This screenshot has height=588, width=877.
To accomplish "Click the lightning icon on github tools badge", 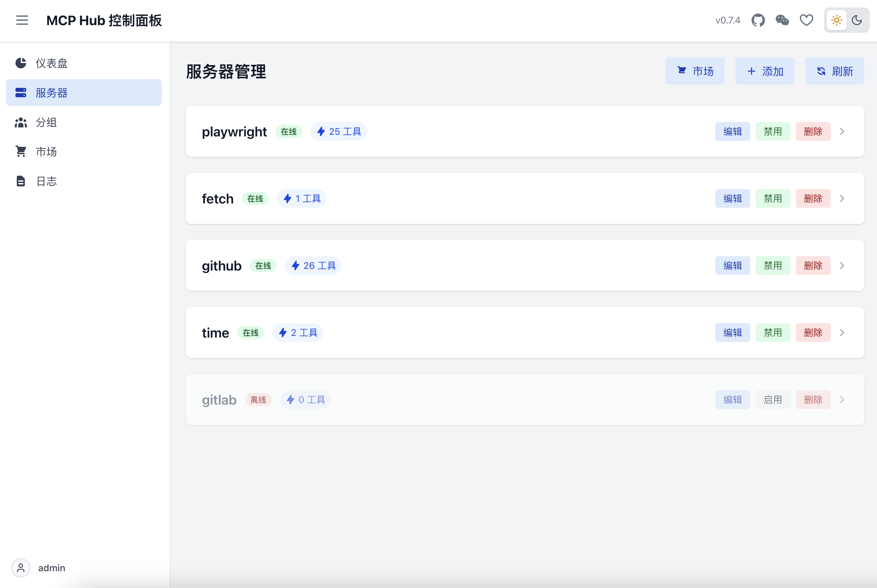I will click(295, 266).
